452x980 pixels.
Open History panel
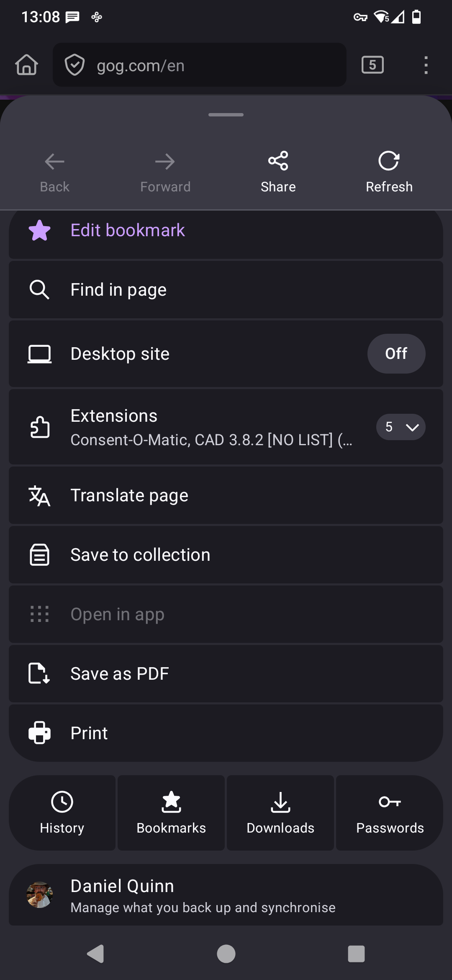[62, 812]
